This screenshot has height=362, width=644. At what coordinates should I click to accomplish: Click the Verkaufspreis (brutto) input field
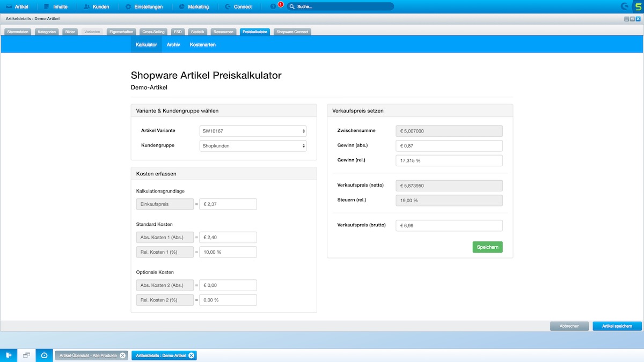[449, 226]
